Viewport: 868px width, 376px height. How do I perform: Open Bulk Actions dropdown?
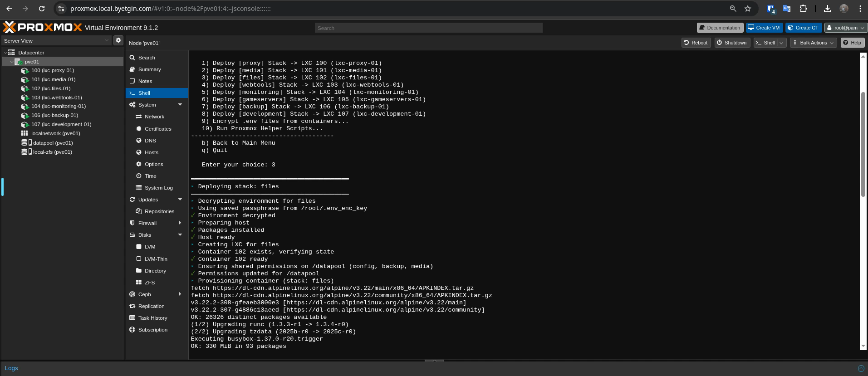(813, 43)
